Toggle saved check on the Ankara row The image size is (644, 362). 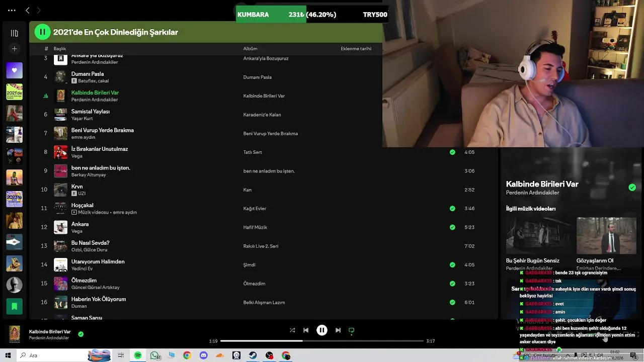click(x=452, y=227)
